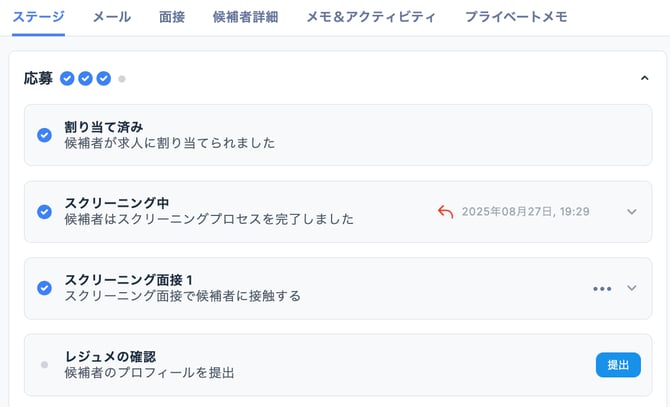Open the メモ＆アクティビティ tab
This screenshot has width=670, height=407.
pos(371,17)
